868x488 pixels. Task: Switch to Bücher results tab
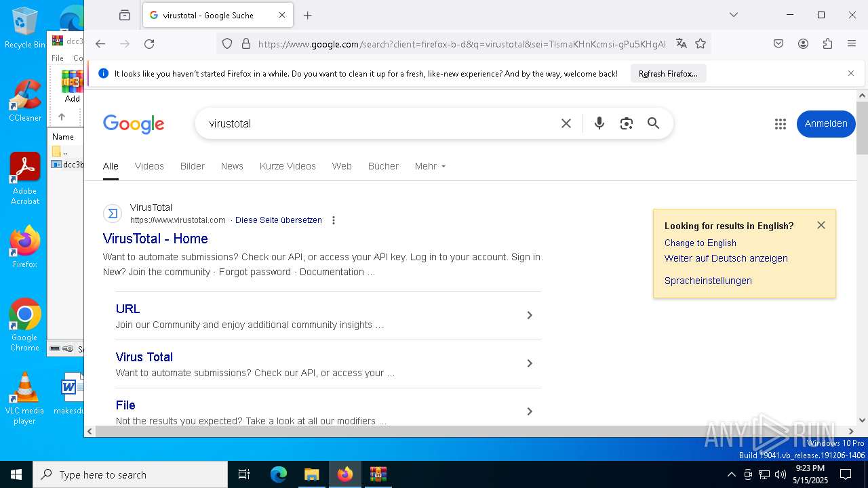[383, 166]
